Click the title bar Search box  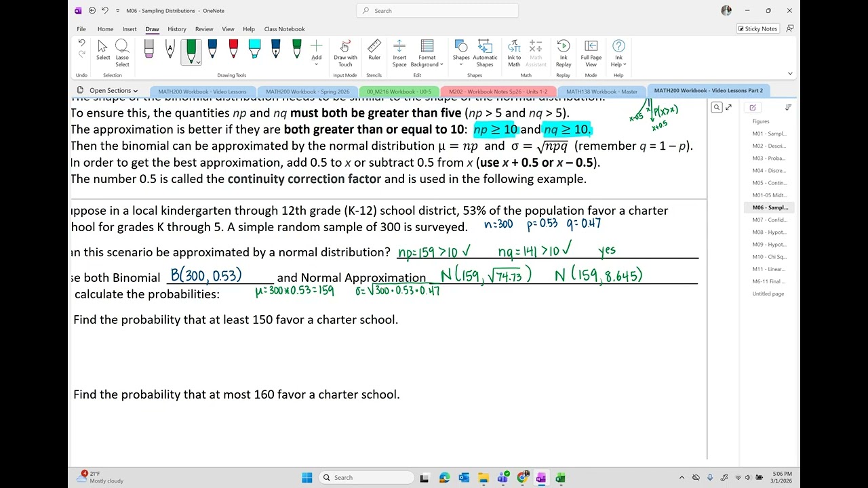(437, 11)
